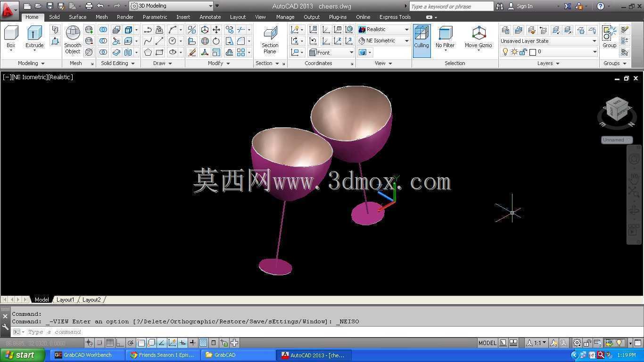Image resolution: width=644 pixels, height=362 pixels.
Task: Open the NE Isometric view dropdown
Action: (383, 41)
